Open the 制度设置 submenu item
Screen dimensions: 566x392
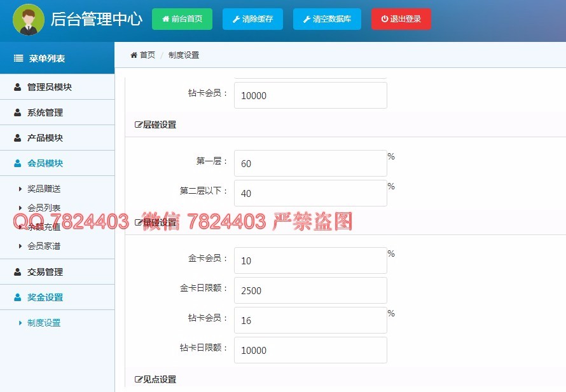click(x=44, y=323)
